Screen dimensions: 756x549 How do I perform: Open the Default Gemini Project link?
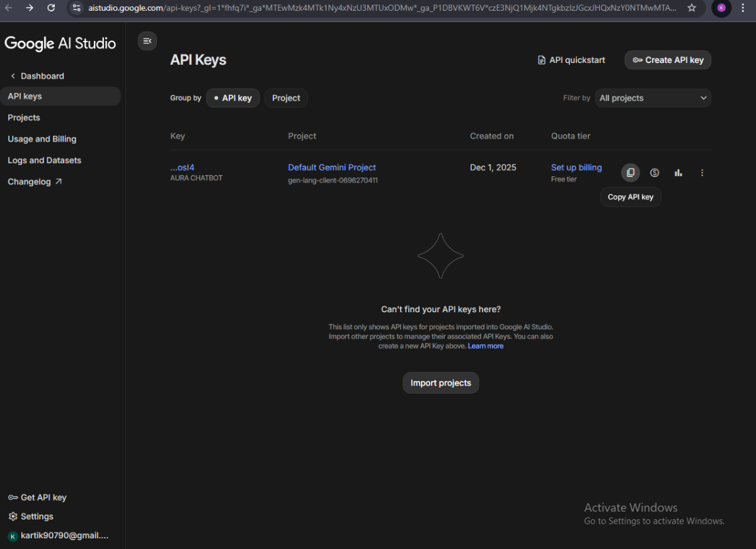[x=332, y=167]
